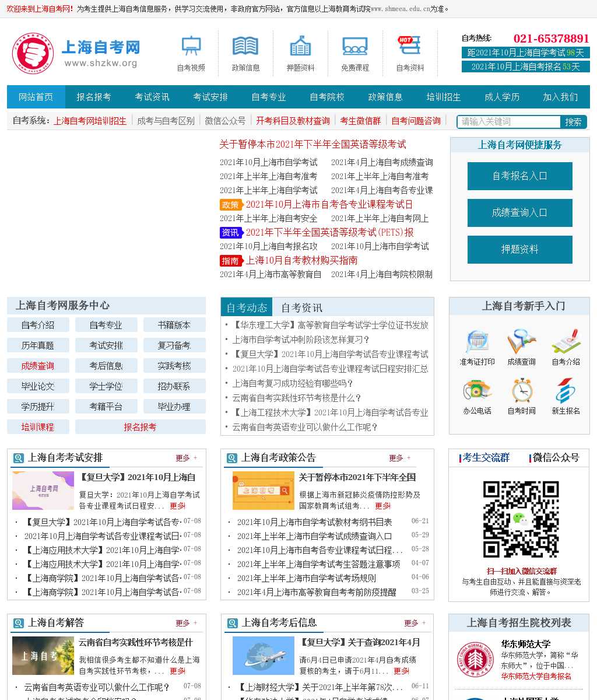Switch to the 考生交流群 tab
This screenshot has width=597, height=700.
pos(485,457)
